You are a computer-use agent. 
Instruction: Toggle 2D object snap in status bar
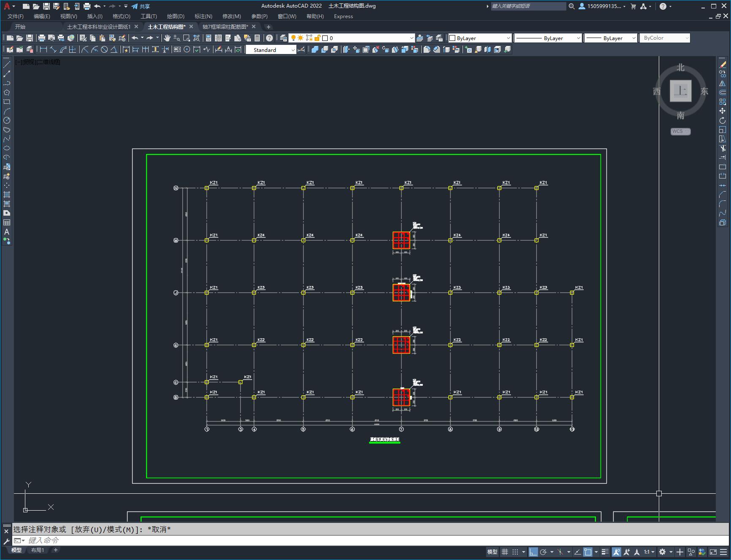(587, 552)
